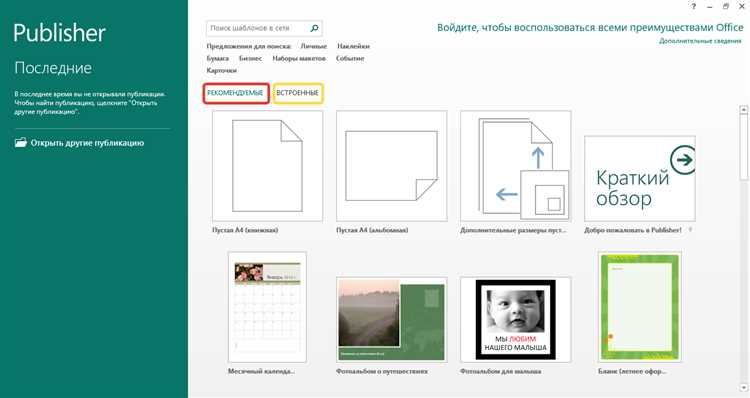Select Фотоальбом о путешествиях template
The width and height of the screenshot is (750, 398).
[392, 320]
